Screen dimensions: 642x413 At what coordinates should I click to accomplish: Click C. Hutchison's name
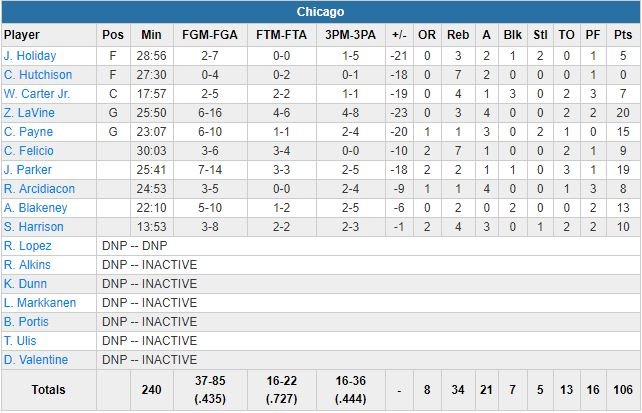[x=37, y=75]
